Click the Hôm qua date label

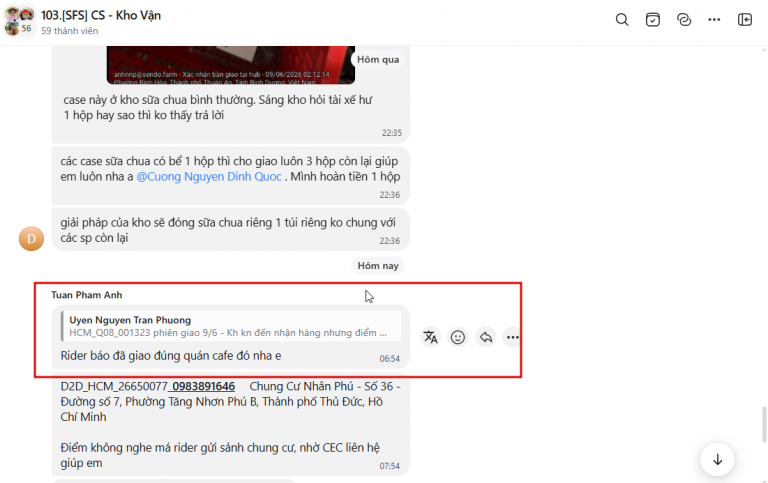378,59
